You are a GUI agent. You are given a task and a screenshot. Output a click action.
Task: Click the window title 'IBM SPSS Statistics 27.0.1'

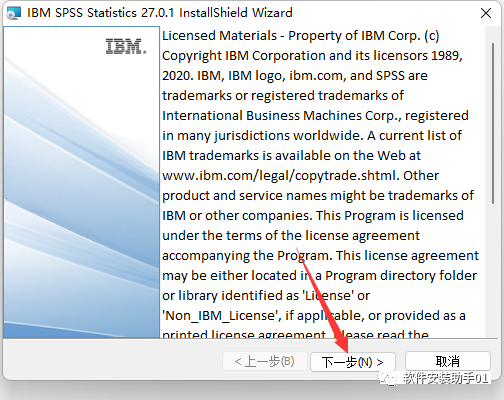tap(100, 13)
